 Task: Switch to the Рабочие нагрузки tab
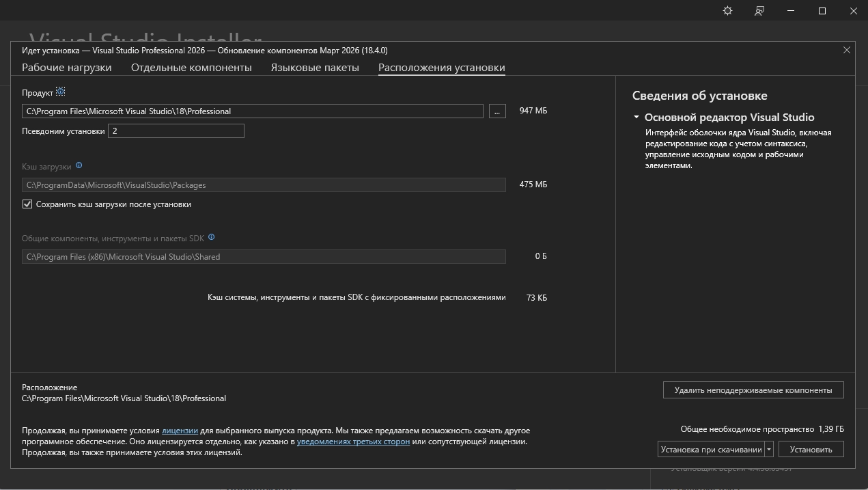(67, 68)
